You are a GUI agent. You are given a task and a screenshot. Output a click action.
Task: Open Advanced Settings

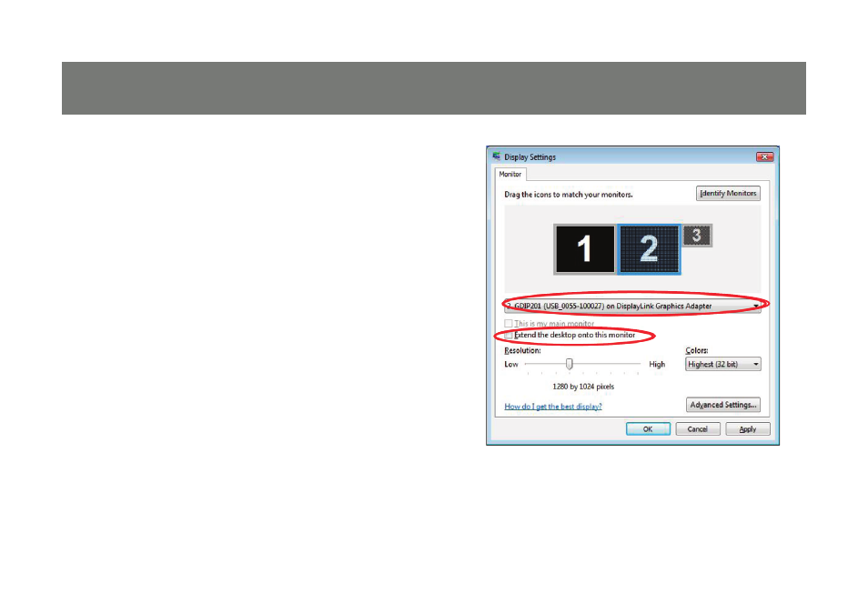click(x=723, y=405)
